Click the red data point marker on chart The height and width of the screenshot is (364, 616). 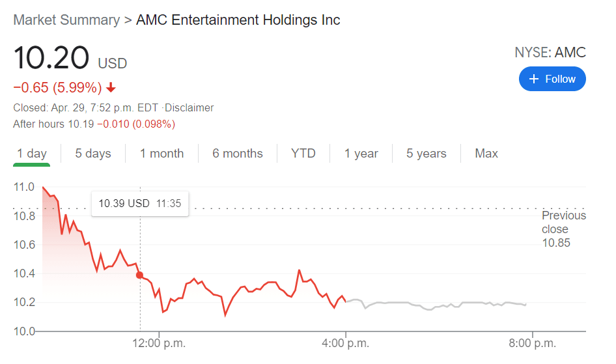click(140, 275)
